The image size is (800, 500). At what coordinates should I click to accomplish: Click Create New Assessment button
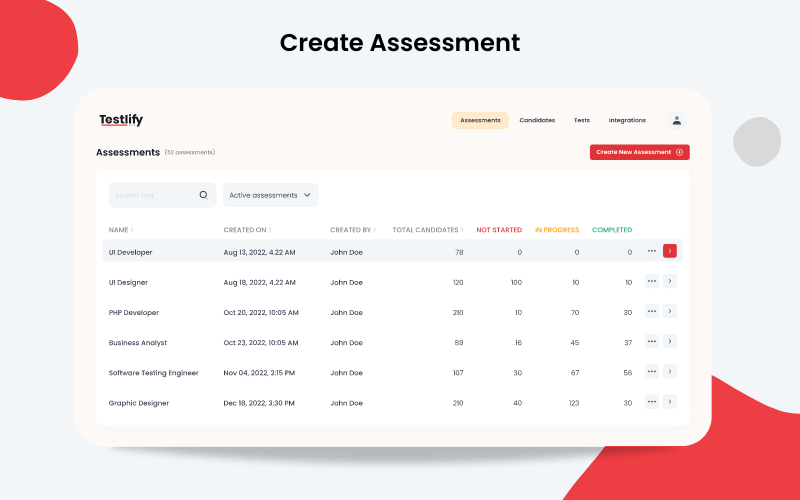(x=640, y=152)
